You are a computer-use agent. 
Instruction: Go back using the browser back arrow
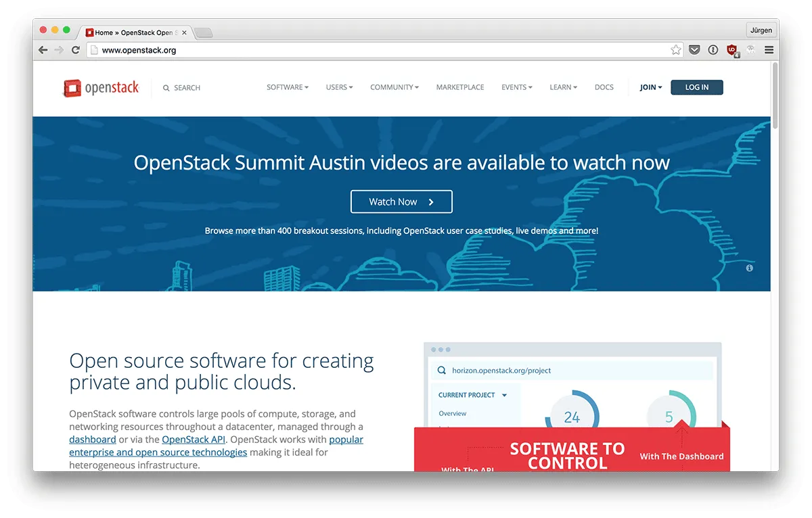[43, 50]
